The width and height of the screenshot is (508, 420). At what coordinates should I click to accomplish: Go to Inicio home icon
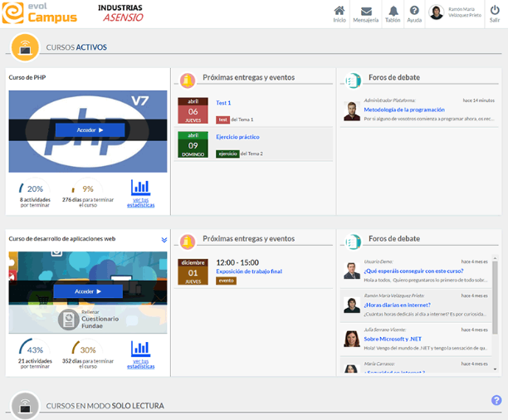pos(339,12)
